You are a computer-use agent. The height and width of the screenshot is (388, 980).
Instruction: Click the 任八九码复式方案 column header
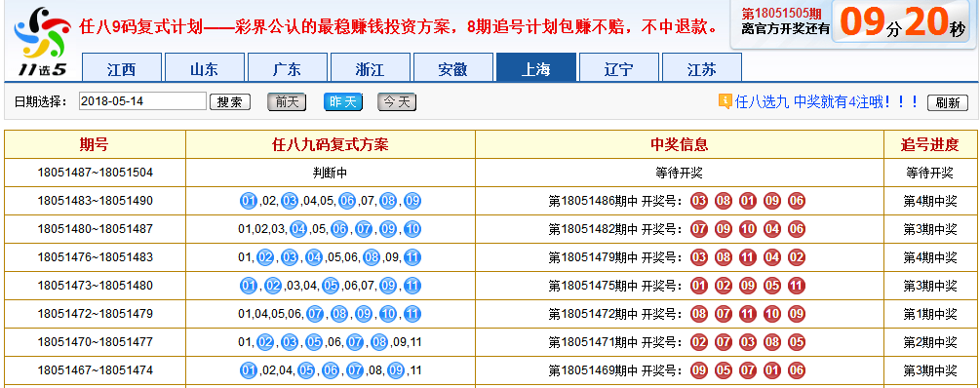click(330, 145)
